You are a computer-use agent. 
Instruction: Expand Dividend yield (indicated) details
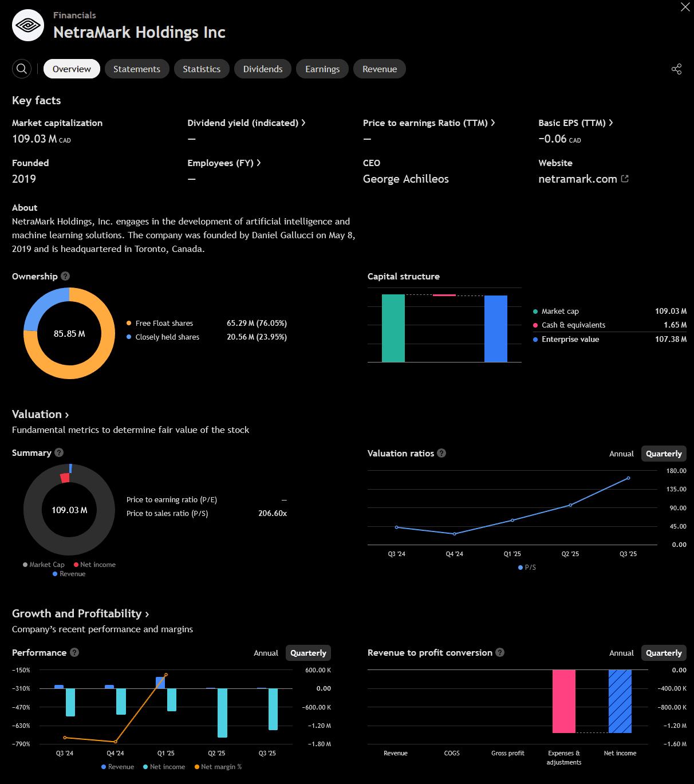point(246,123)
